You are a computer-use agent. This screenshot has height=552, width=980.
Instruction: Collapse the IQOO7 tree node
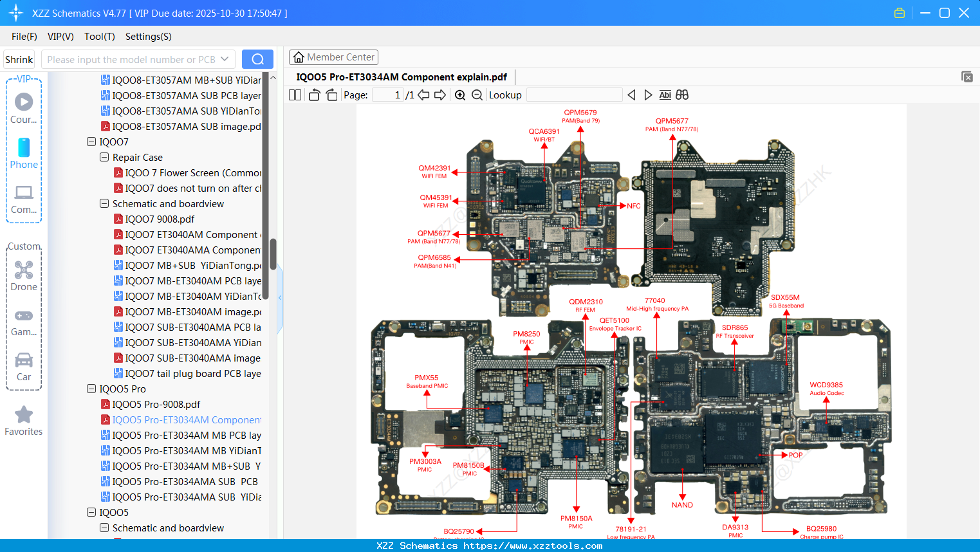[x=91, y=142]
